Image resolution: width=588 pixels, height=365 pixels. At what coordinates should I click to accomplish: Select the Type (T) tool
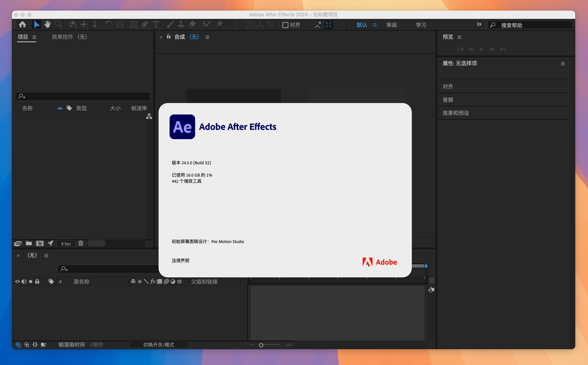pos(156,25)
